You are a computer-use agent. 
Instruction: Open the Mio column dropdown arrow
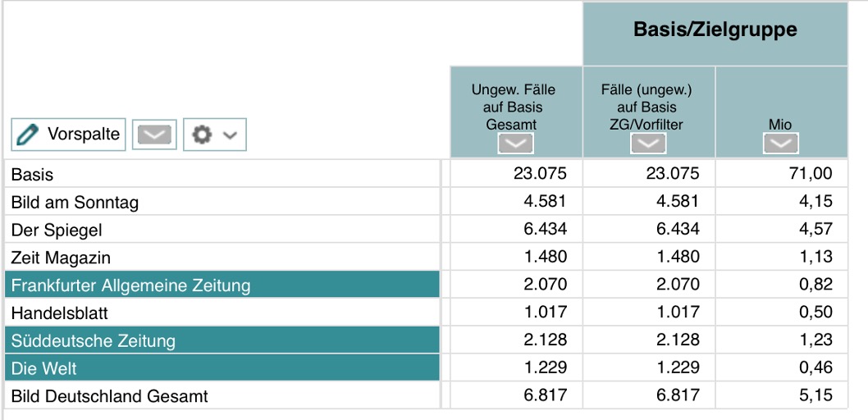(781, 144)
